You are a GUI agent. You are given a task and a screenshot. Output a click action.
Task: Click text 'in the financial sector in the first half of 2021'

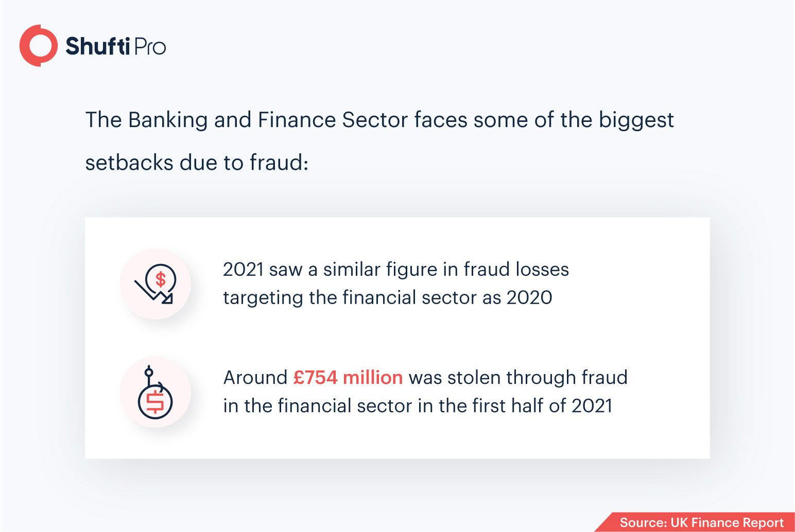click(x=418, y=406)
